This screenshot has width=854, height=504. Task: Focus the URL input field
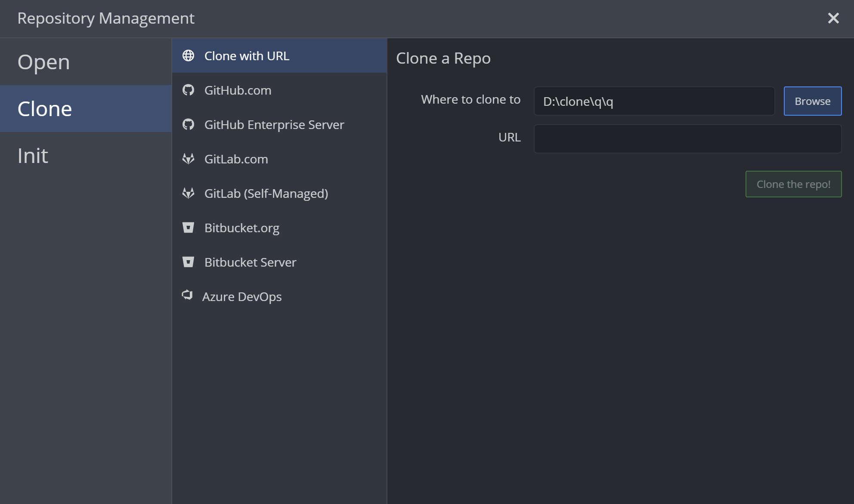pos(687,139)
